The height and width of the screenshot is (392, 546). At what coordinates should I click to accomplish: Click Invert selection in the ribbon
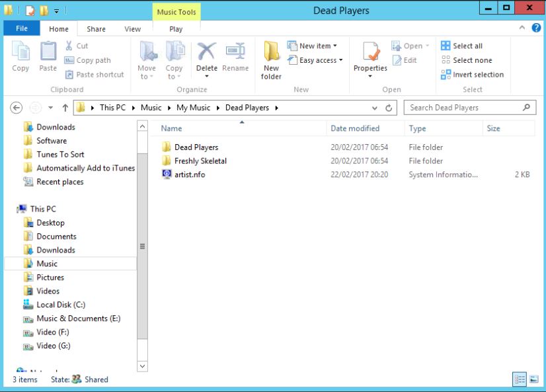(x=446, y=75)
